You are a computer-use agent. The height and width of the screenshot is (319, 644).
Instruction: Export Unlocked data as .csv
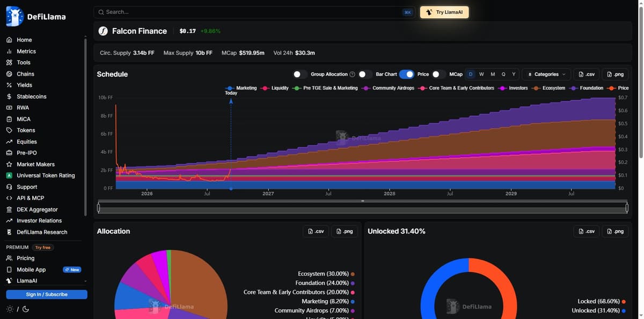click(x=587, y=232)
